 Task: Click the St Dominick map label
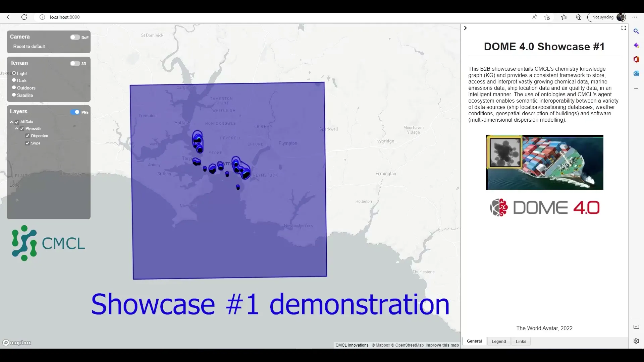point(152,35)
